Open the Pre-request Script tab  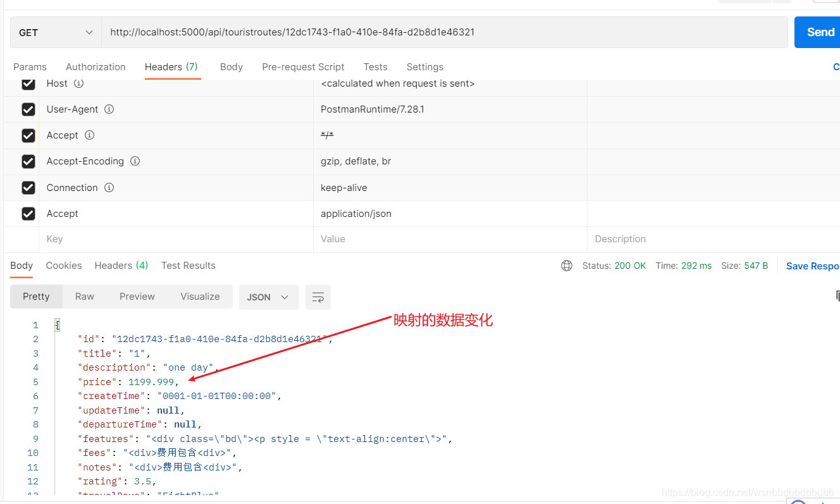(303, 67)
